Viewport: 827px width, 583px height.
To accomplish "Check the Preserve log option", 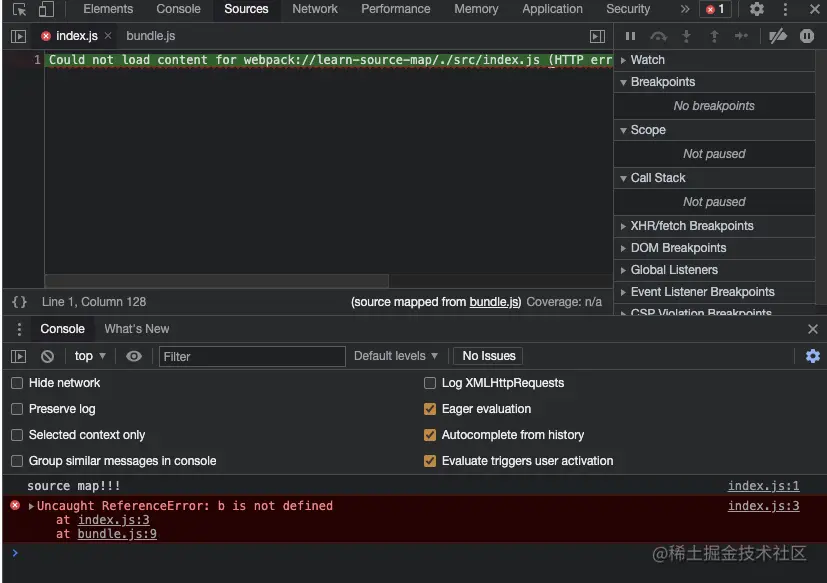I will tap(17, 409).
